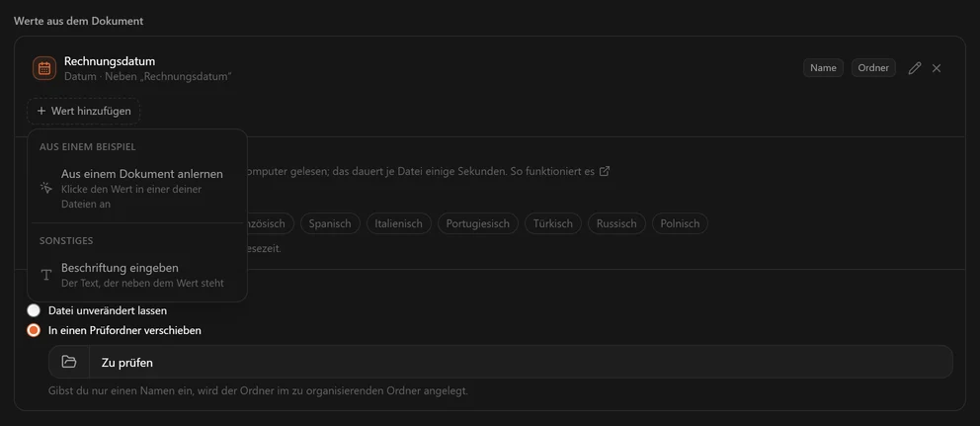This screenshot has width=980, height=426.
Task: Choose Aus einem Dokument anlernen
Action: tap(137, 187)
